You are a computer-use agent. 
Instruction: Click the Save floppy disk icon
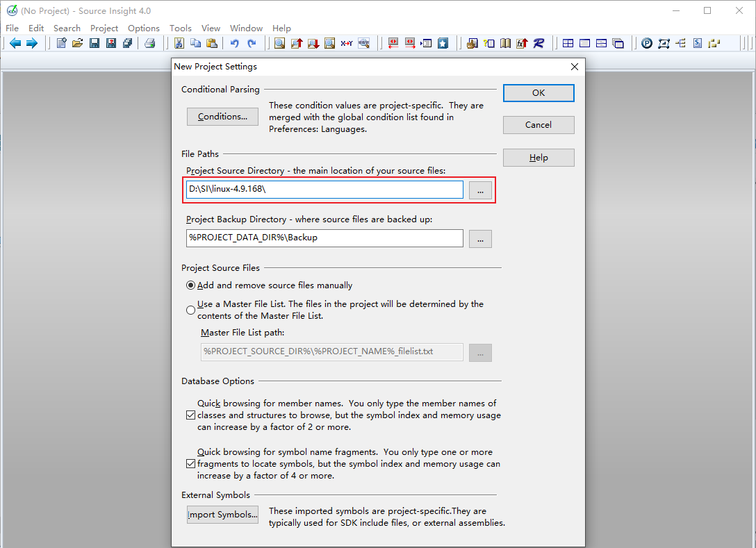point(94,43)
